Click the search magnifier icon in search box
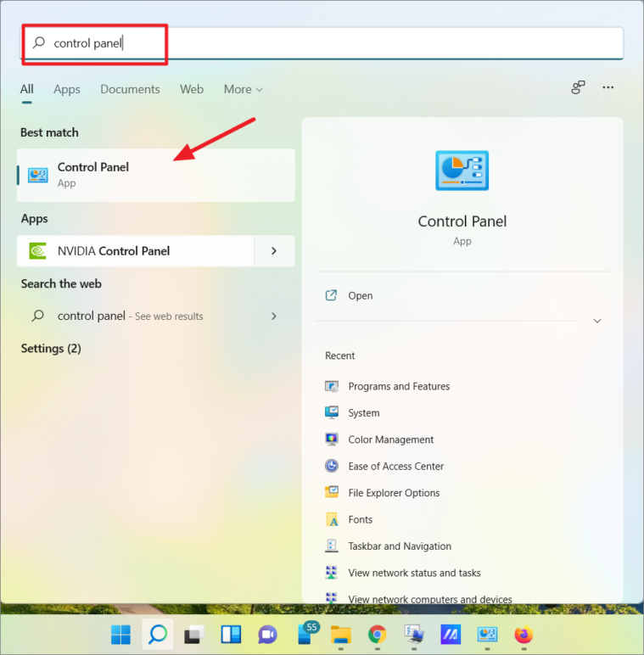The image size is (644, 655). point(39,42)
